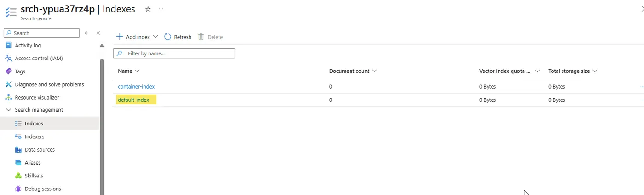Image resolution: width=644 pixels, height=195 pixels.
Task: Open the default-index link
Action: [x=133, y=100]
